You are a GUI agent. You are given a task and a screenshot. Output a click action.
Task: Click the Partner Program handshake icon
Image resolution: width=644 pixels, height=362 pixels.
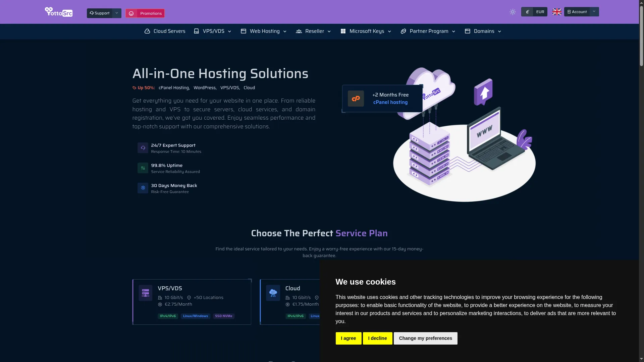404,31
